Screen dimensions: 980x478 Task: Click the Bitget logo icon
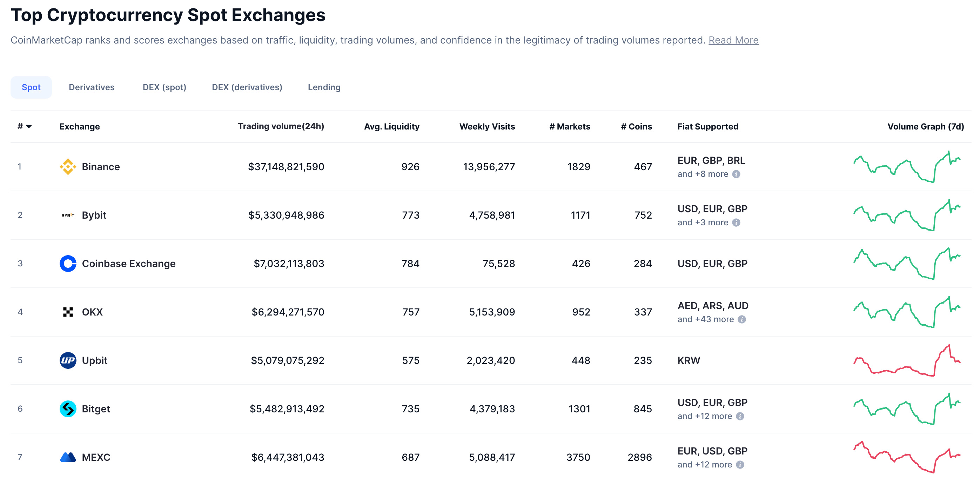point(68,409)
